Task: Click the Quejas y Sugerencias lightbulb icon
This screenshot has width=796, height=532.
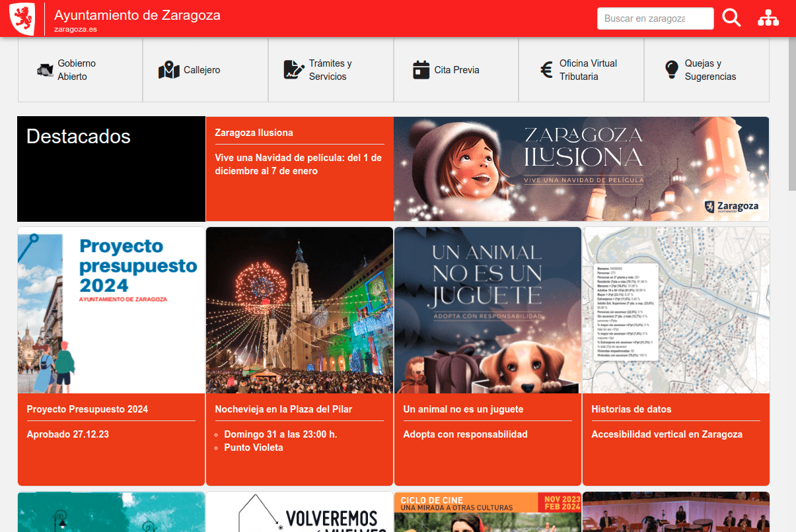Action: [671, 70]
